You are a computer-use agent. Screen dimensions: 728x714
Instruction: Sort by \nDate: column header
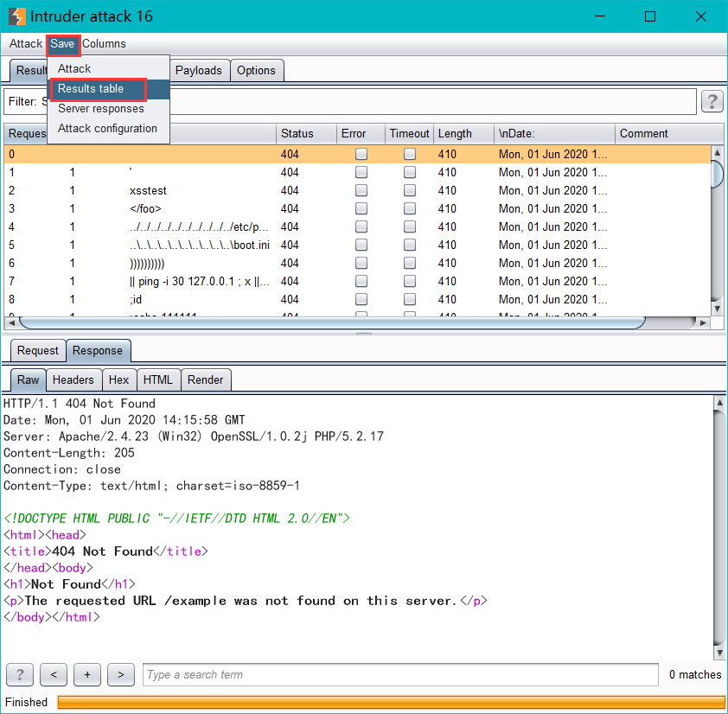(554, 134)
